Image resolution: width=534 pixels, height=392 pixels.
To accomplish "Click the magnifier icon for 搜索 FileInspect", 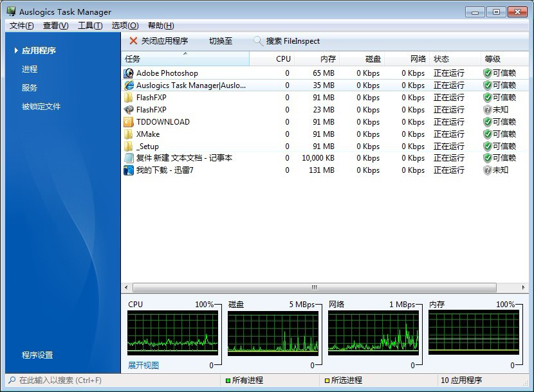I will [x=258, y=41].
